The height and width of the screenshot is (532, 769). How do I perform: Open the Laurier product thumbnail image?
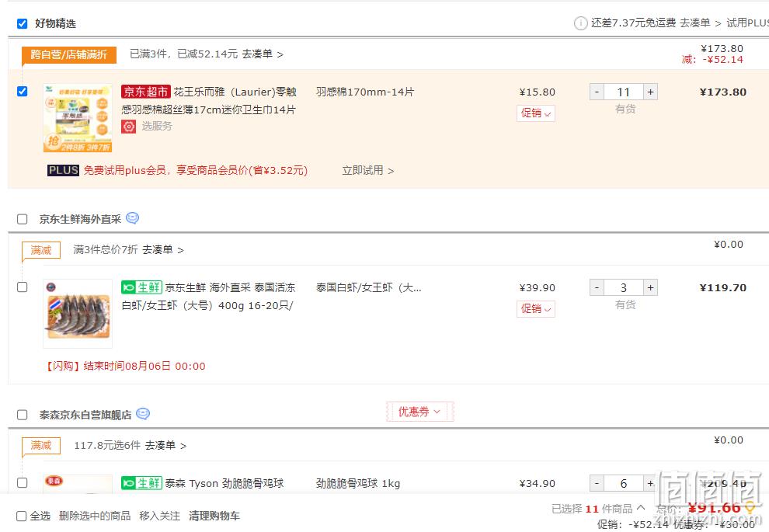tap(78, 118)
